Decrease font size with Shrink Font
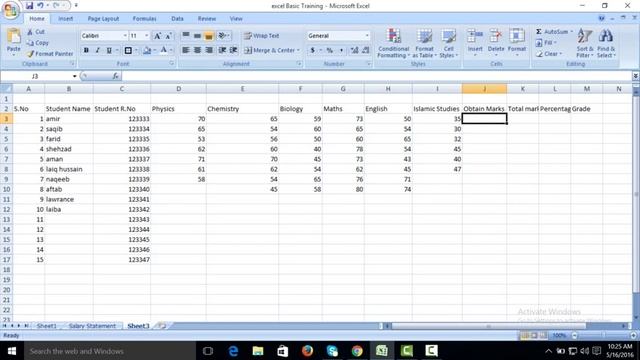The image size is (640, 360). pos(168,36)
